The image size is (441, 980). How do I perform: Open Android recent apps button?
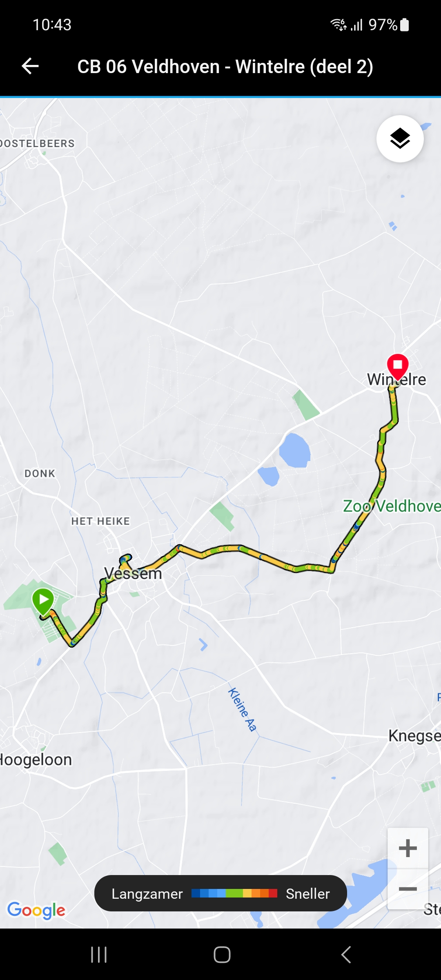point(99,955)
